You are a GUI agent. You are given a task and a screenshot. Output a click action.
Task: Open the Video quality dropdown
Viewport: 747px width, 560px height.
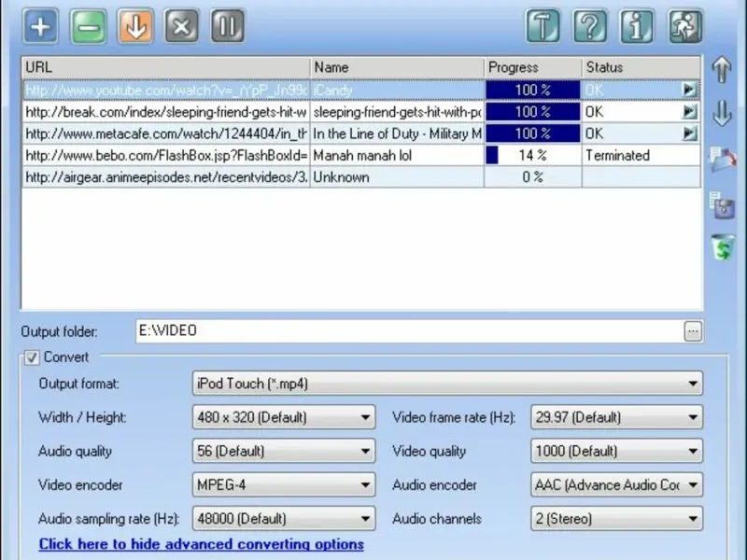coord(616,451)
